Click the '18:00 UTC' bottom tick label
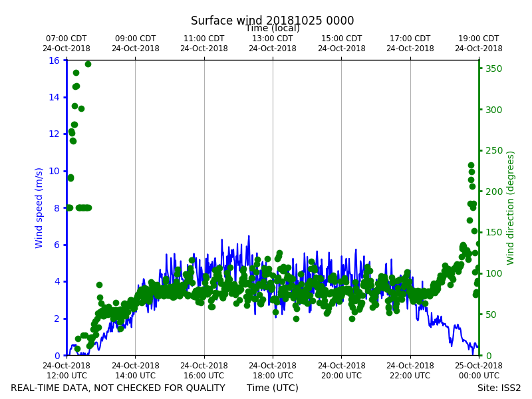 click(273, 376)
